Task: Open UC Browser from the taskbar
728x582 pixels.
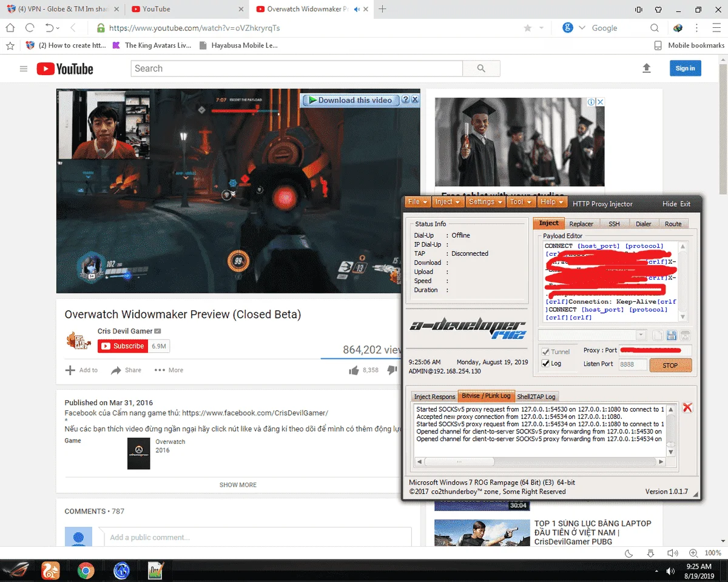Action: 50,570
